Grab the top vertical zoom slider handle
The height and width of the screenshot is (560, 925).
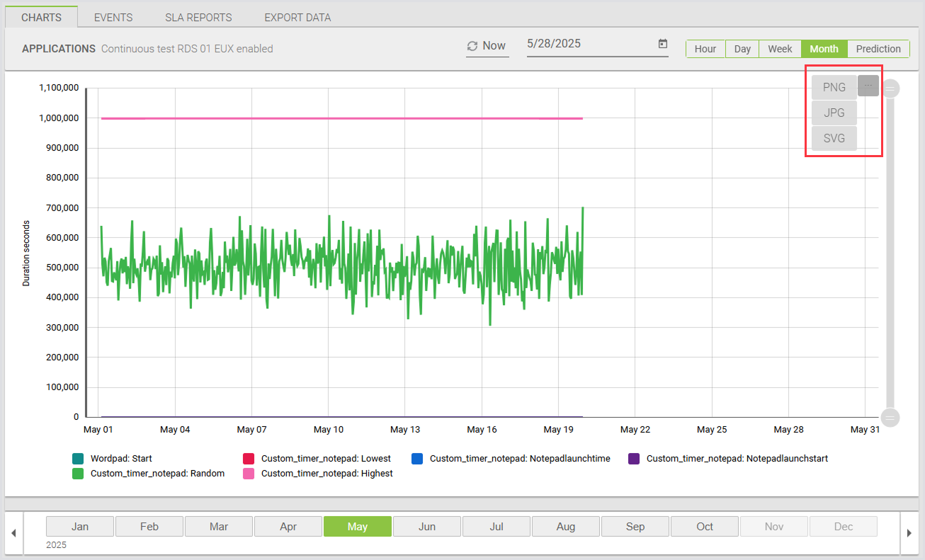click(890, 88)
